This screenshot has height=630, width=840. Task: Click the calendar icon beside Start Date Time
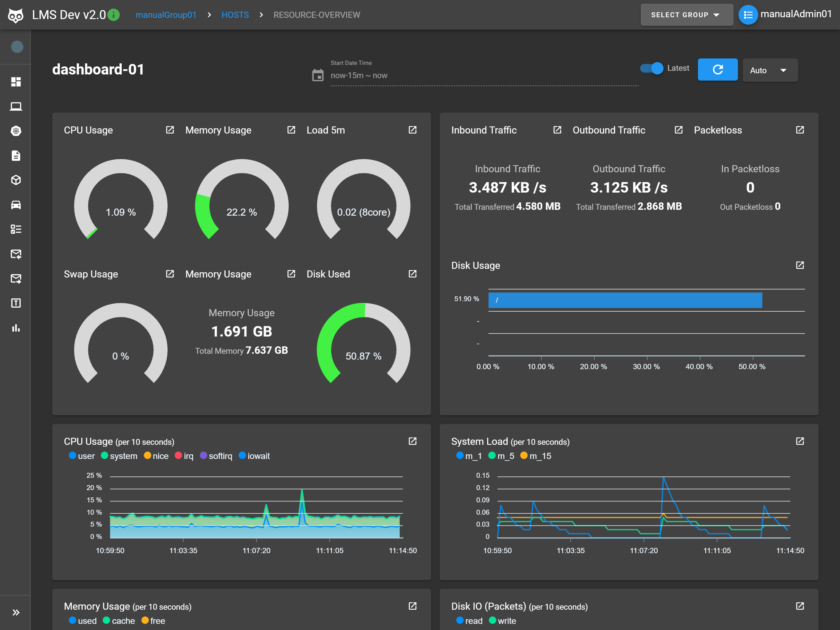[318, 75]
